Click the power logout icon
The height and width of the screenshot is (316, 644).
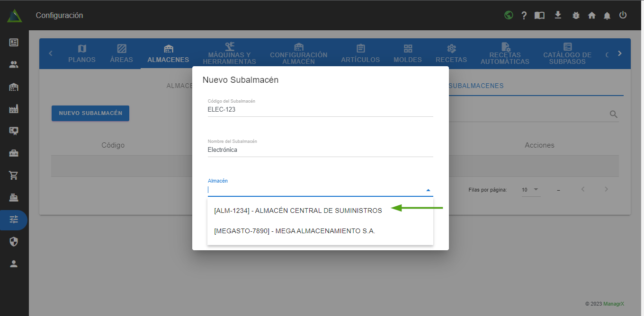point(623,15)
